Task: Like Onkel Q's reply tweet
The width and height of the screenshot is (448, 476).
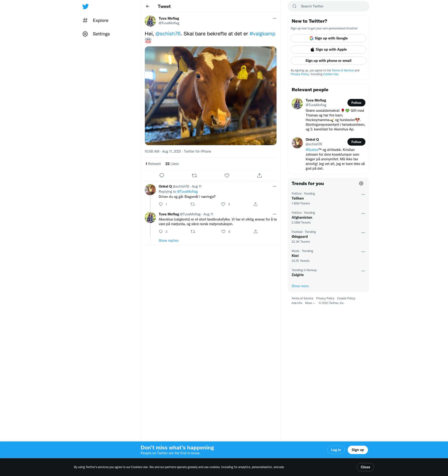Action: (223, 204)
